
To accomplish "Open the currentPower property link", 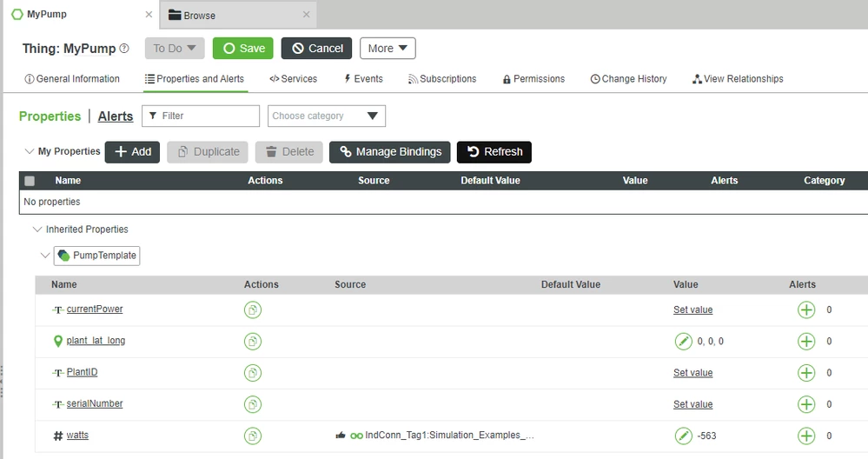I will click(x=95, y=309).
